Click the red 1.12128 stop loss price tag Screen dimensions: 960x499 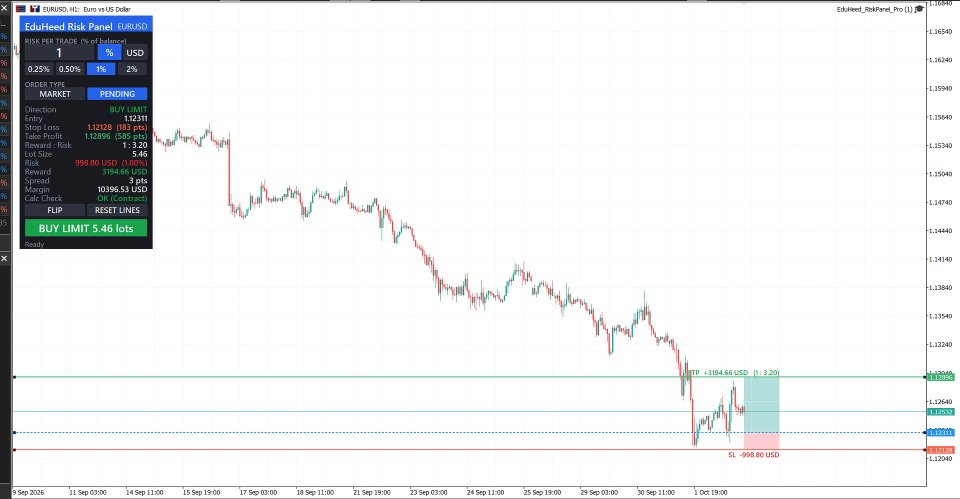940,450
